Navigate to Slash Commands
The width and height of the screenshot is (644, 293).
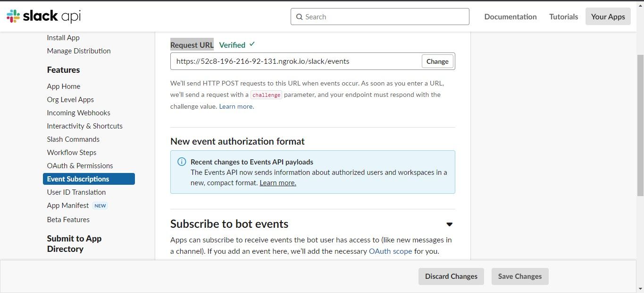click(x=73, y=139)
